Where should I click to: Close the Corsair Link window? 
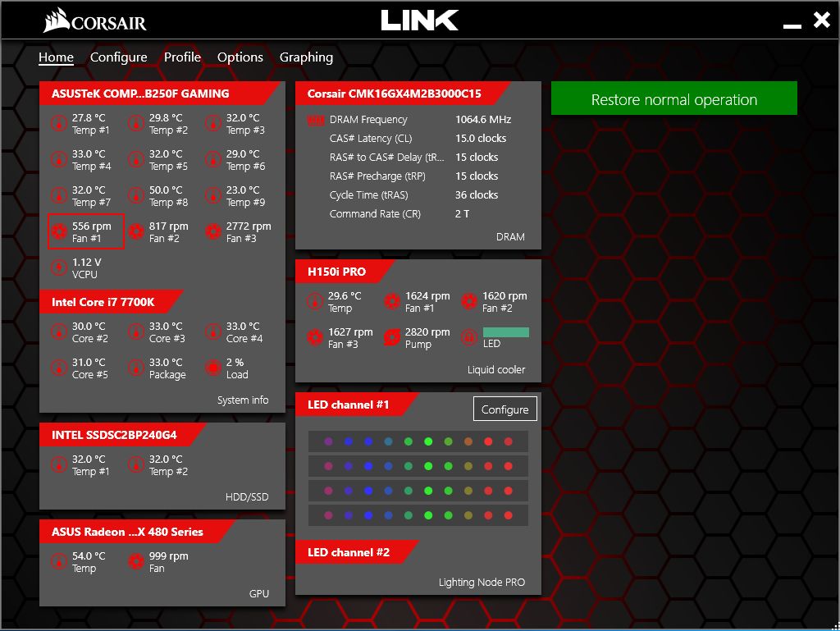tap(821, 21)
